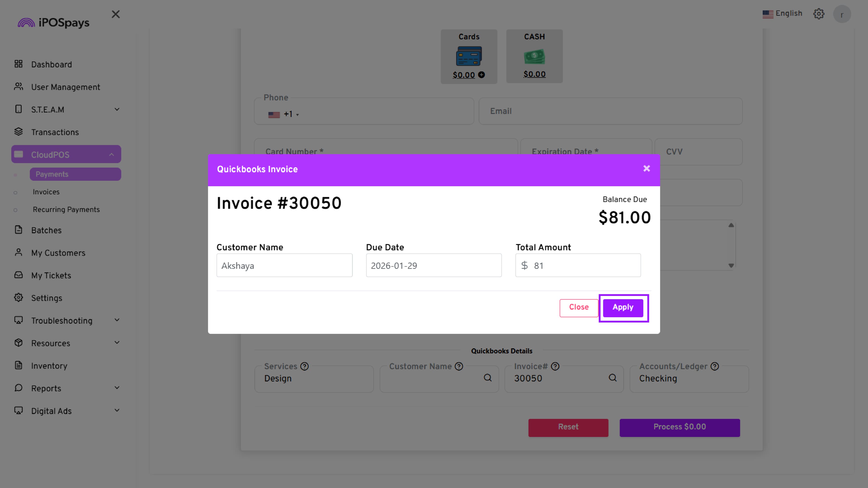
Task: Collapse the sidebar with the X icon
Action: click(116, 14)
